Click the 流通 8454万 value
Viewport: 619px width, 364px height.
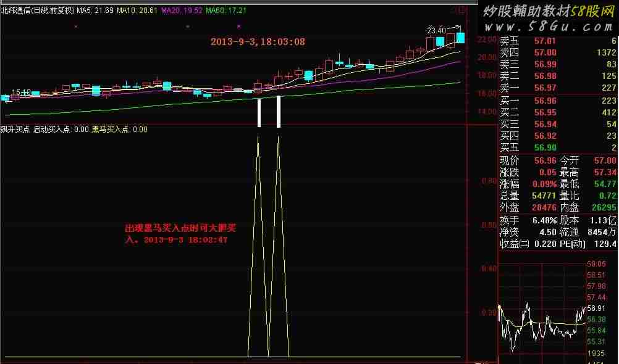tap(602, 233)
